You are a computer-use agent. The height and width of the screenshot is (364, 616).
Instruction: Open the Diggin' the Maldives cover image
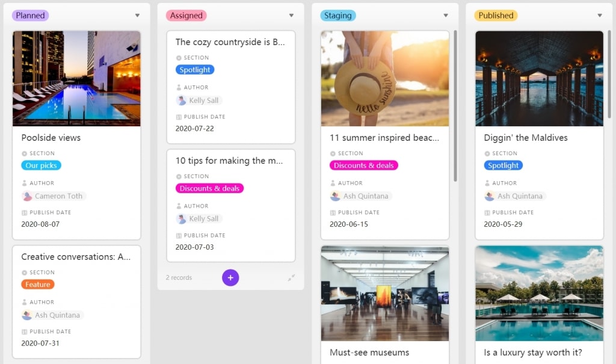pos(539,79)
